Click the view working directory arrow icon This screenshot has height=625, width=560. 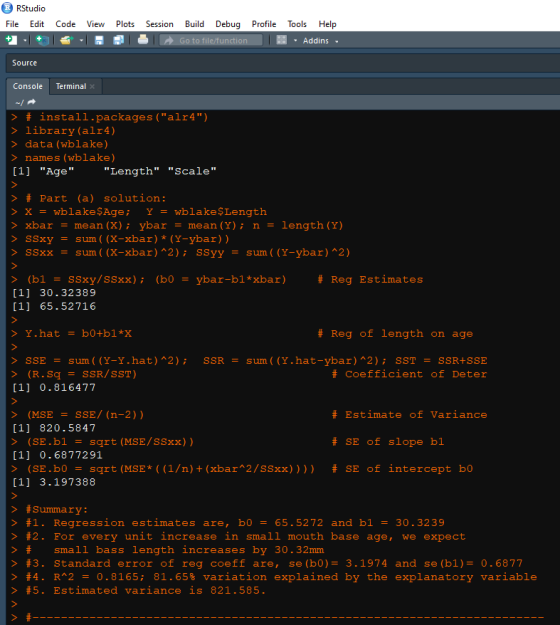31,102
